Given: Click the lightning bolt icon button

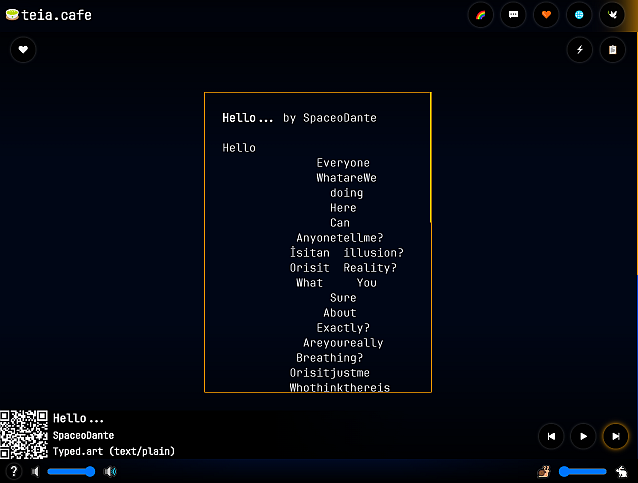Looking at the screenshot, I should coord(579,50).
